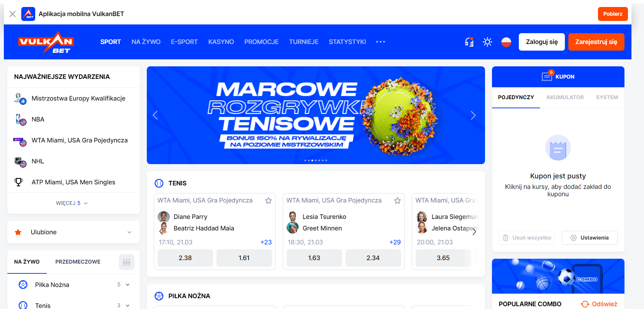
Task: Open the SPORT menu
Action: click(111, 42)
